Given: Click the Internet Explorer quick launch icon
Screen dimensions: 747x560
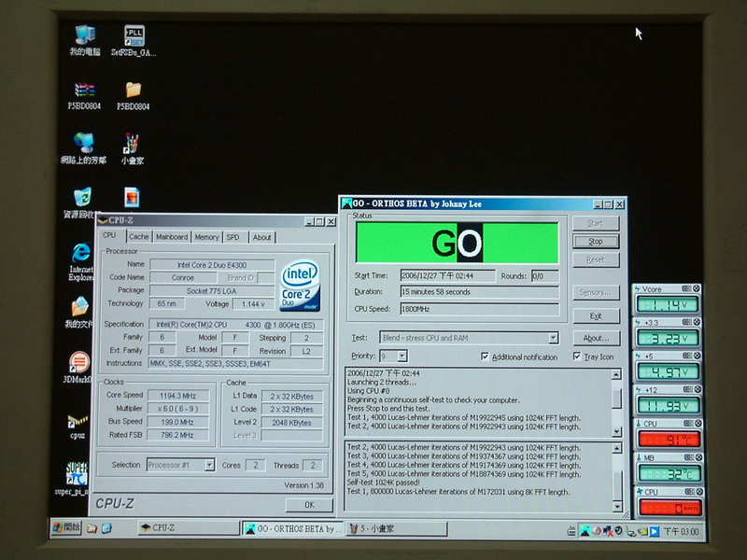Looking at the screenshot, I should tap(106, 528).
